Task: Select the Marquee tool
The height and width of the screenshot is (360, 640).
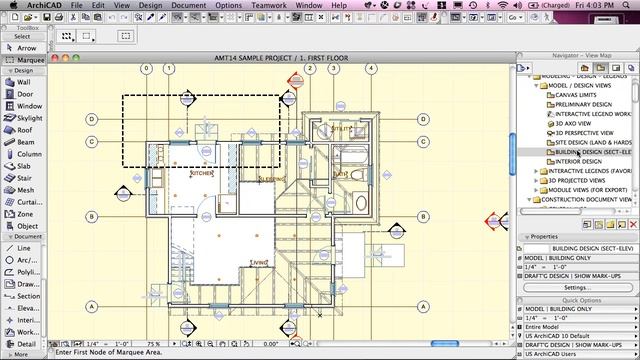Action: tap(24, 60)
